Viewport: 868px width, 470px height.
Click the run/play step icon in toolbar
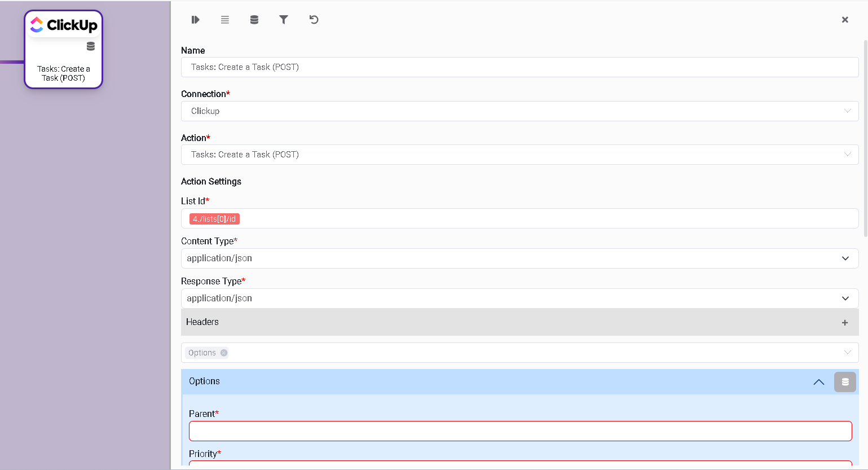point(195,20)
